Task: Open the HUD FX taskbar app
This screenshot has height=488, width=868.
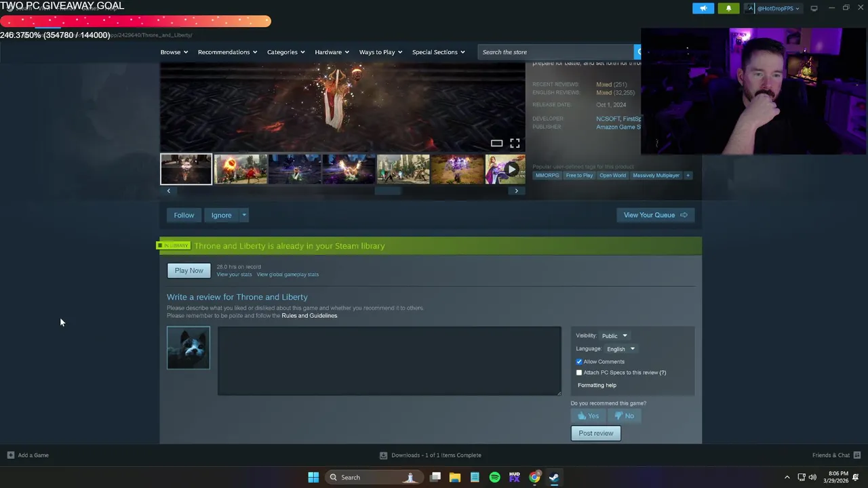Action: 514,477
